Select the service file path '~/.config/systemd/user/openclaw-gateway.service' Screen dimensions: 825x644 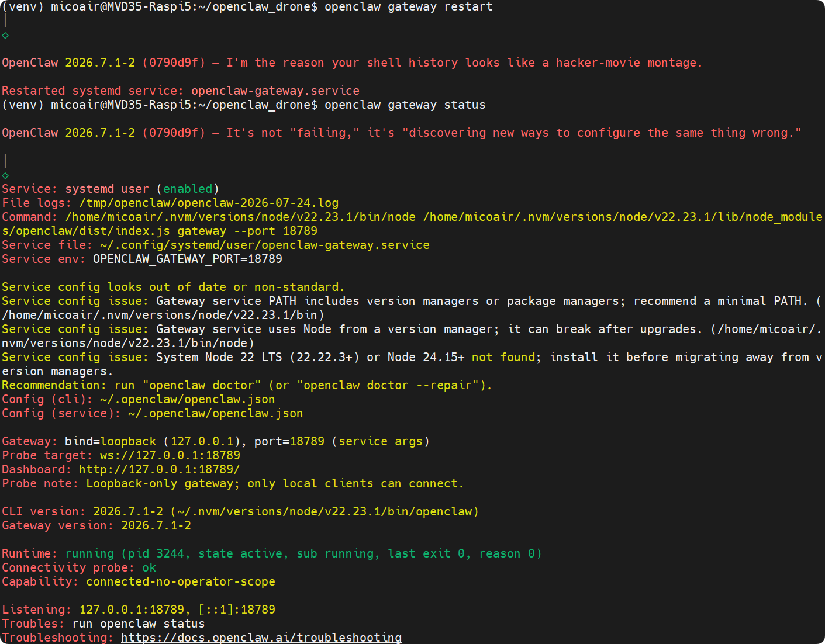coord(265,245)
